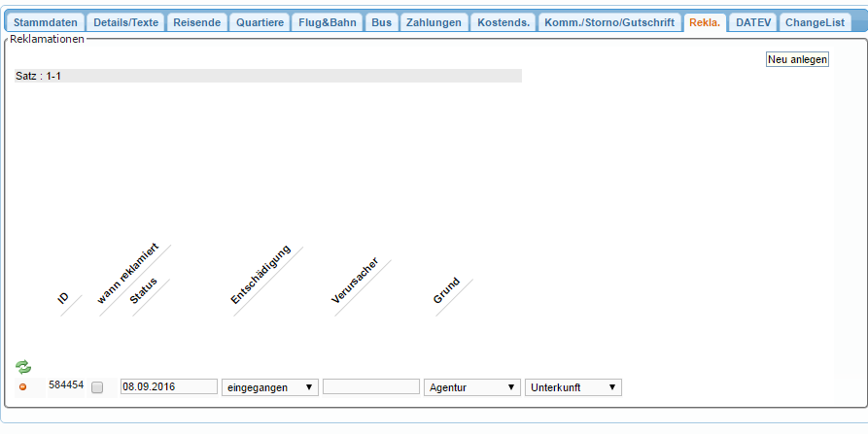
Task: Open the Grund dropdown showing Unterkunft
Action: click(x=573, y=387)
